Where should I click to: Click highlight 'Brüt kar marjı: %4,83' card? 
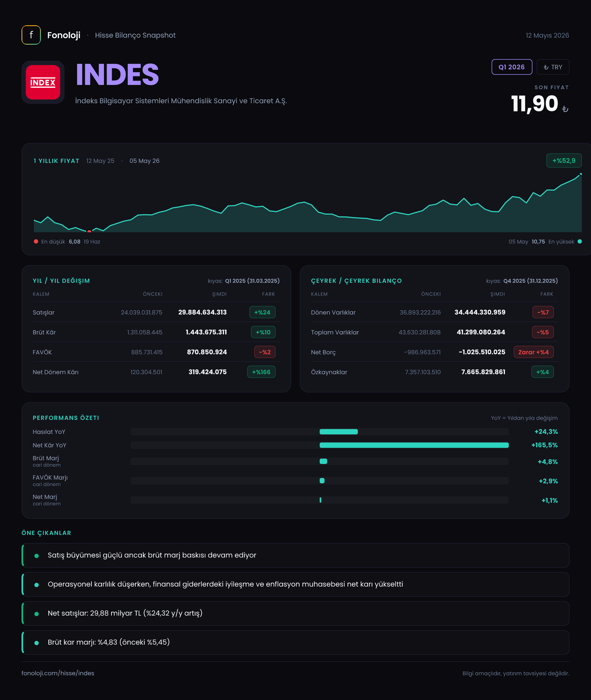(x=295, y=642)
